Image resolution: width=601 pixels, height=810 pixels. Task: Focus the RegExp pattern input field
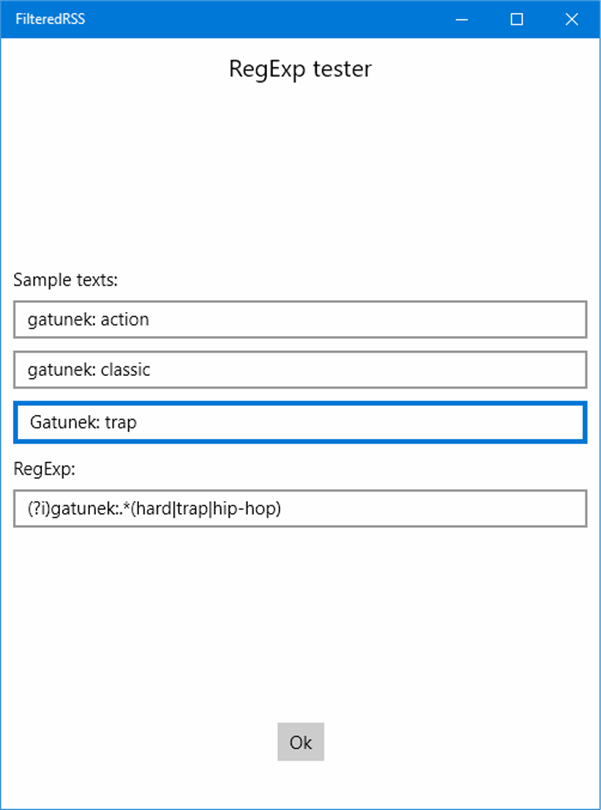pyautogui.click(x=300, y=508)
